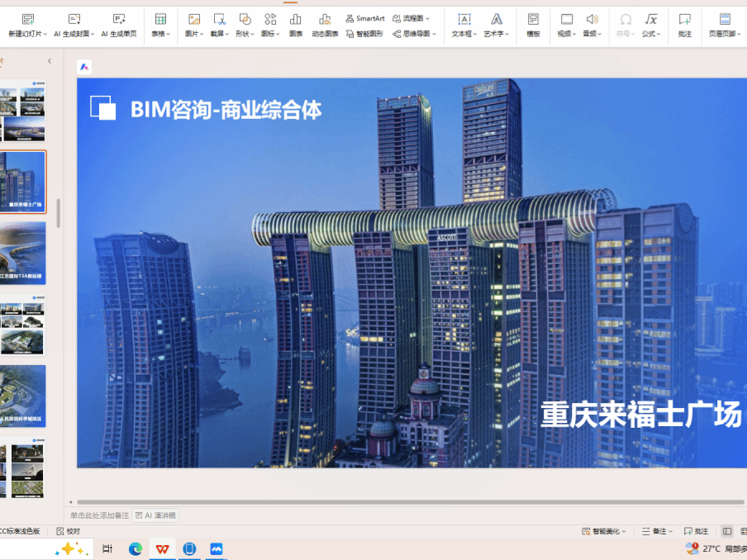Insert a picture with 图片 icon
Screen dimensions: 747x560
coord(194,19)
